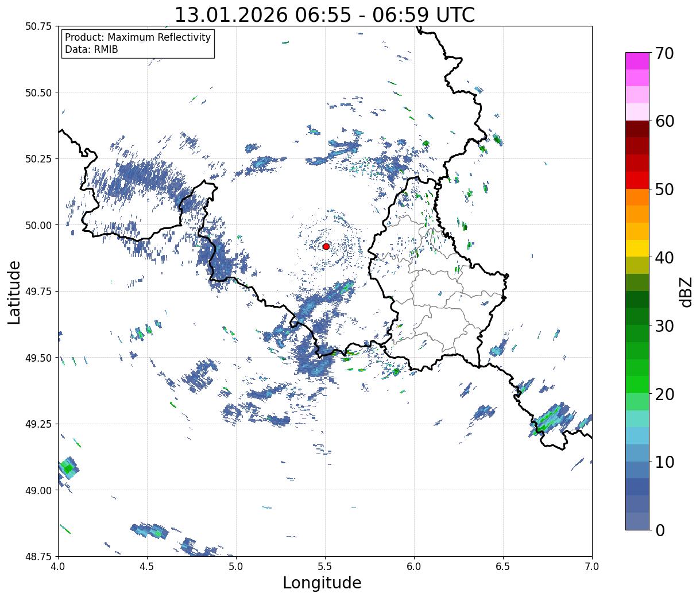Click the colorbar tick label 0
This screenshot has height=597, width=700.
(x=659, y=530)
